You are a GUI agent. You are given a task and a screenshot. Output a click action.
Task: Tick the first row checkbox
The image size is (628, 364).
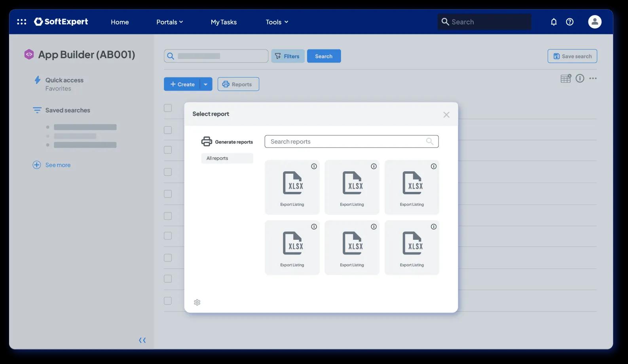[168, 108]
